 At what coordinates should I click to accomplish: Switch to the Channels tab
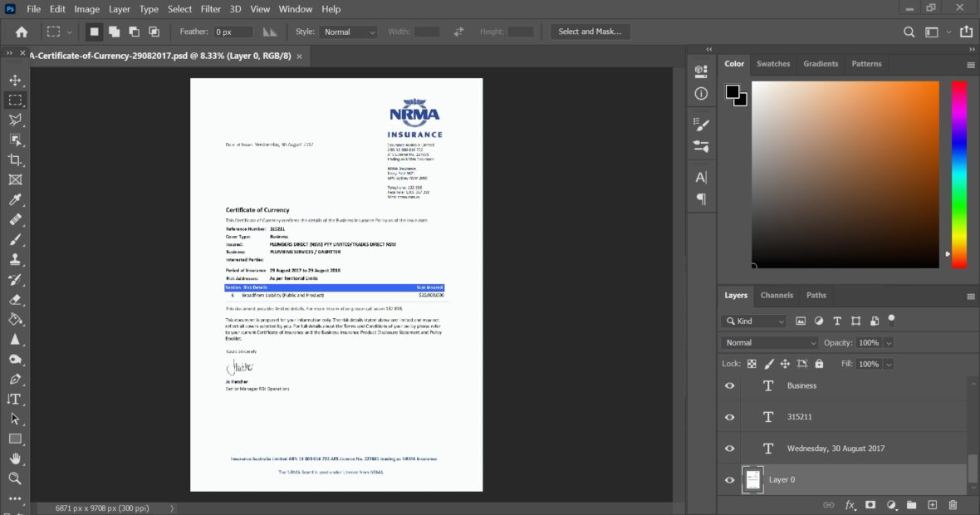click(777, 295)
